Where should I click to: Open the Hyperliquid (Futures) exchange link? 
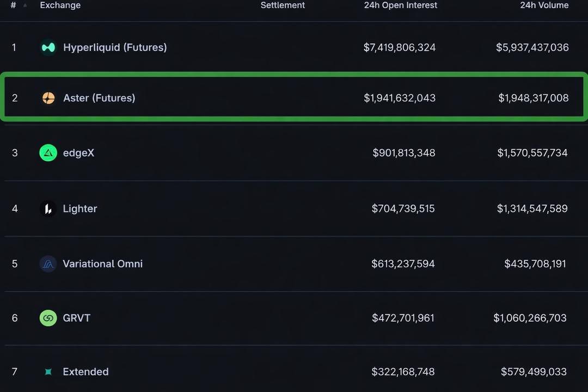(115, 47)
